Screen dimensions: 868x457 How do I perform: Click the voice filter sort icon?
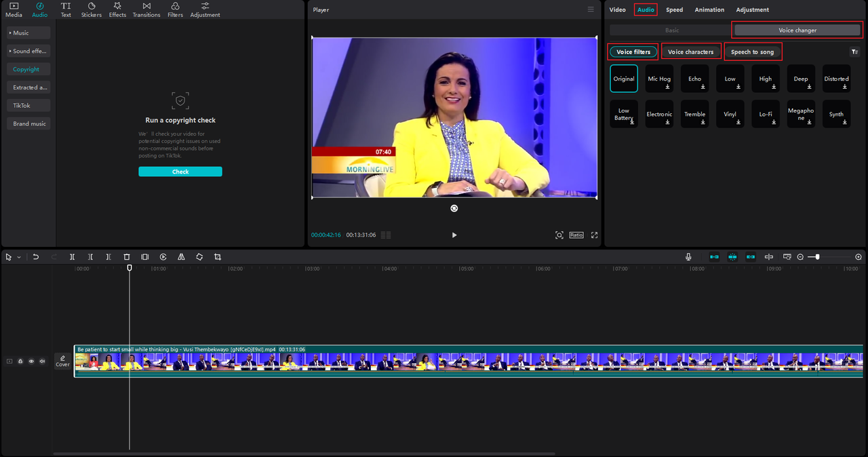[x=854, y=52]
